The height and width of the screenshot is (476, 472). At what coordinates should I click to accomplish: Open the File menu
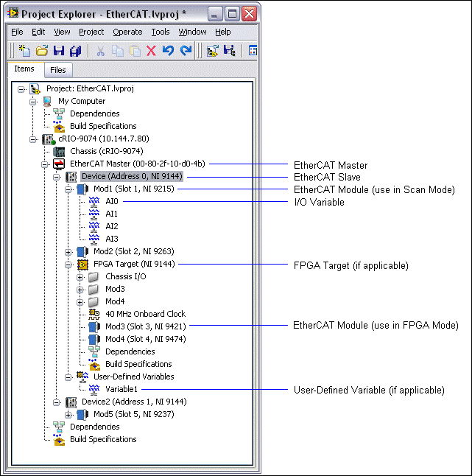click(x=17, y=32)
